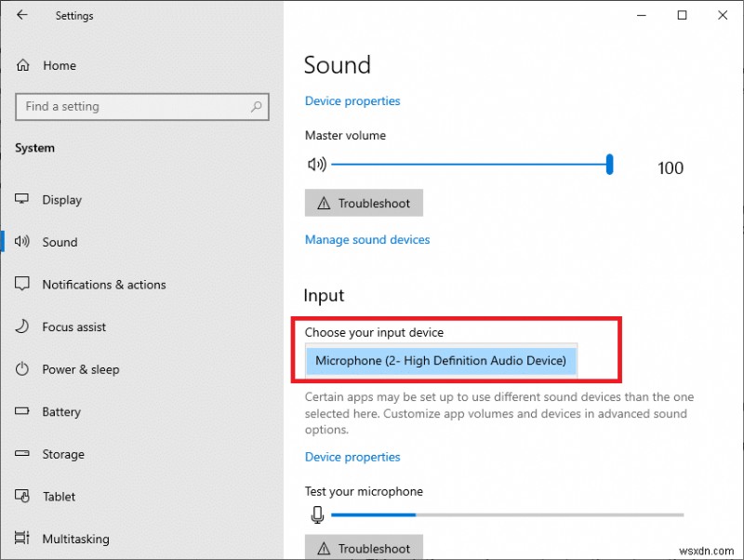Open the input device dropdown
The image size is (744, 560).
tap(441, 361)
